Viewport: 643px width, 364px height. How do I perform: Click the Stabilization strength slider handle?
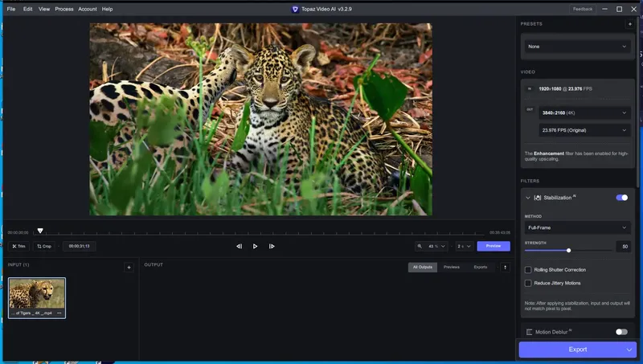click(568, 250)
